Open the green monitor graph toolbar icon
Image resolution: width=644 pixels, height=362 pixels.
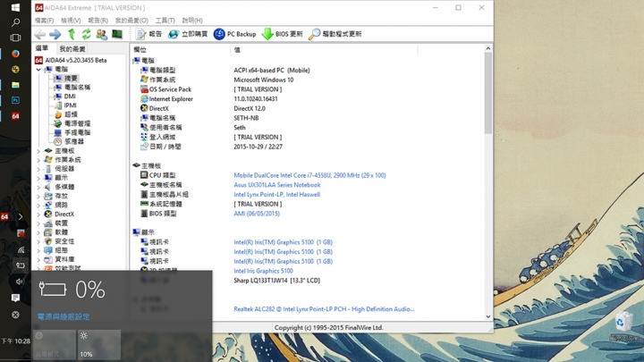point(117,34)
